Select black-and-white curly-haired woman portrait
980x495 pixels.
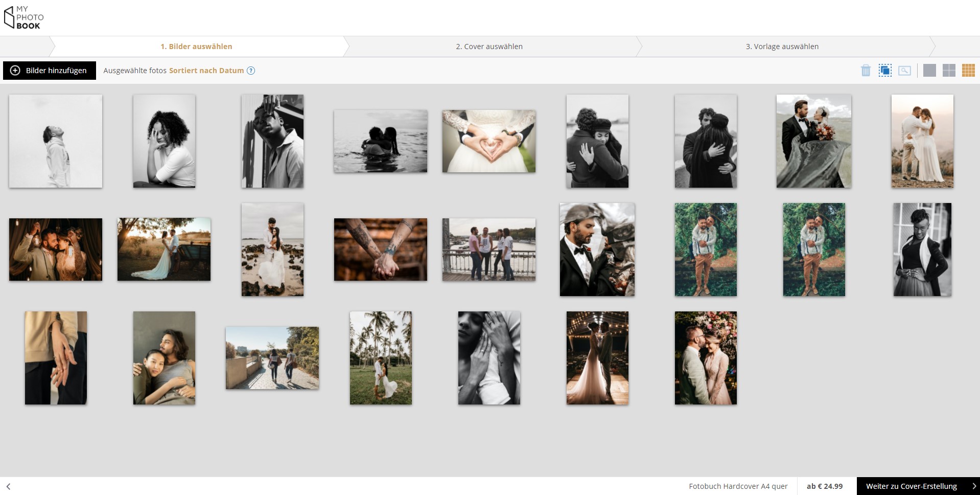[x=164, y=141]
